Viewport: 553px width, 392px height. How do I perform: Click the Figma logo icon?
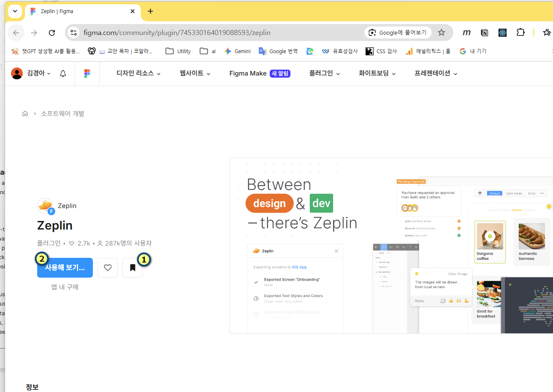pyautogui.click(x=87, y=73)
